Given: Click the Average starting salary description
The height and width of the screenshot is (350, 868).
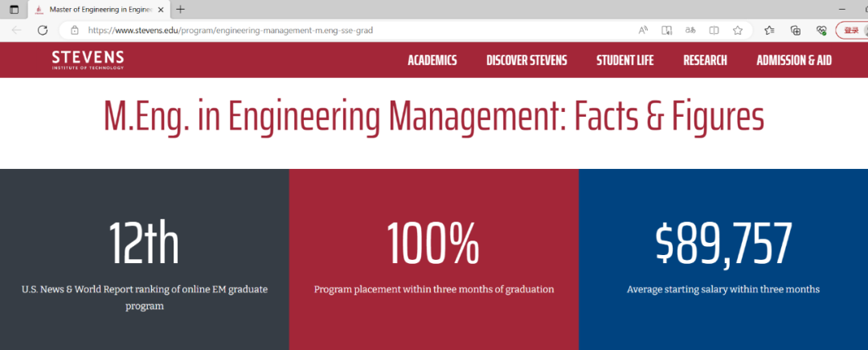Looking at the screenshot, I should tap(723, 289).
